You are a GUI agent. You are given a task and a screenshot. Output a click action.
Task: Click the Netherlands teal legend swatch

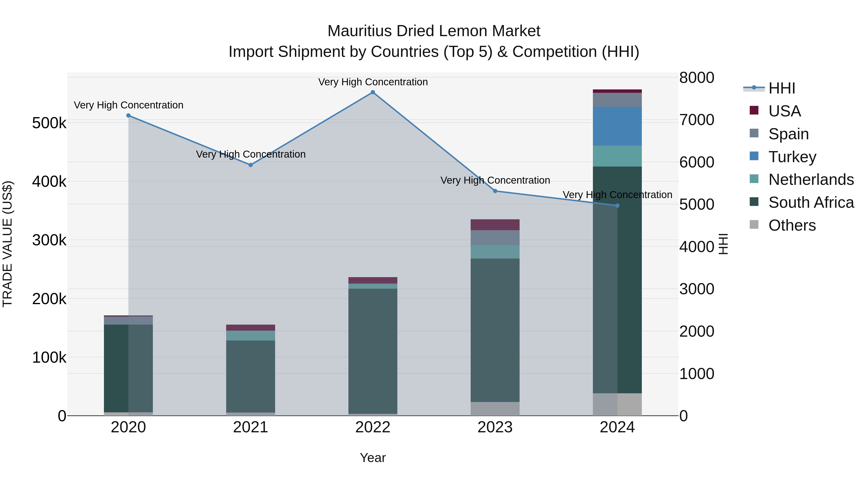click(754, 179)
